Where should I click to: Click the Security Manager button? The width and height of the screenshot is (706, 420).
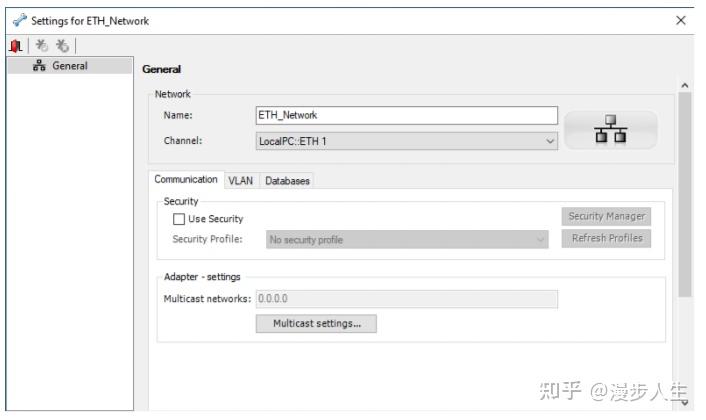point(606,216)
